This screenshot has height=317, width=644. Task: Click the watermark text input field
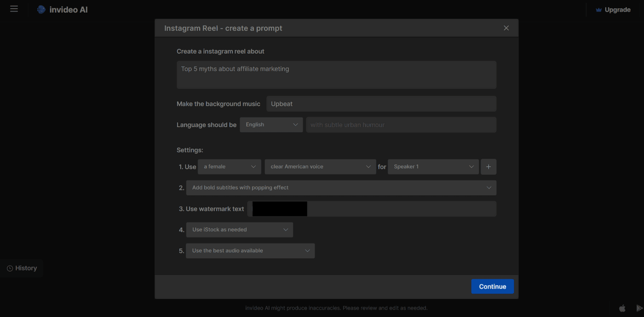400,209
